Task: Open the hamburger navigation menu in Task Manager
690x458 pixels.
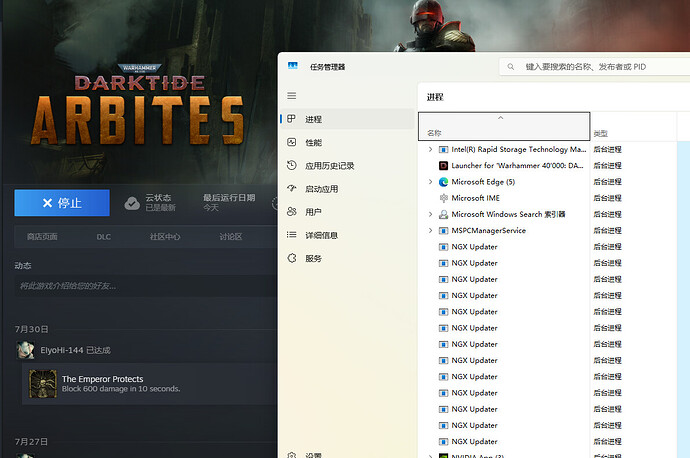Action: tap(291, 95)
